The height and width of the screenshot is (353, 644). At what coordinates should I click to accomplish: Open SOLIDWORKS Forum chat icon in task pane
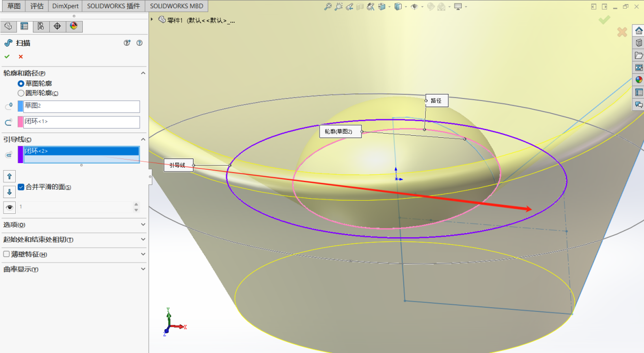click(638, 104)
